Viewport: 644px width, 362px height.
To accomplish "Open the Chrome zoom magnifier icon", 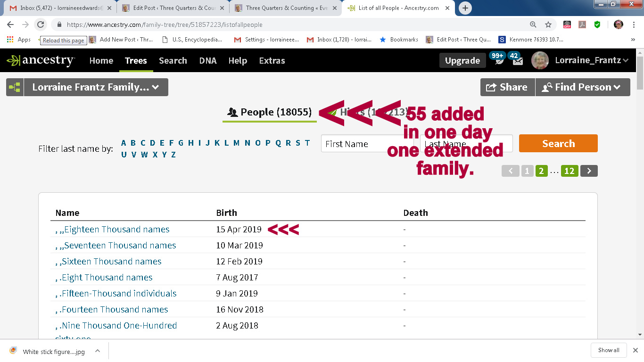I will coord(533,25).
